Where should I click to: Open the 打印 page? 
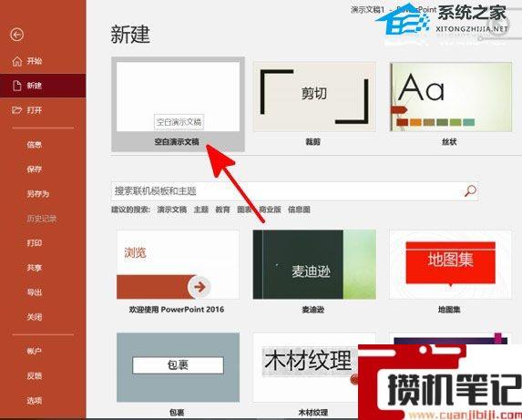click(x=35, y=243)
